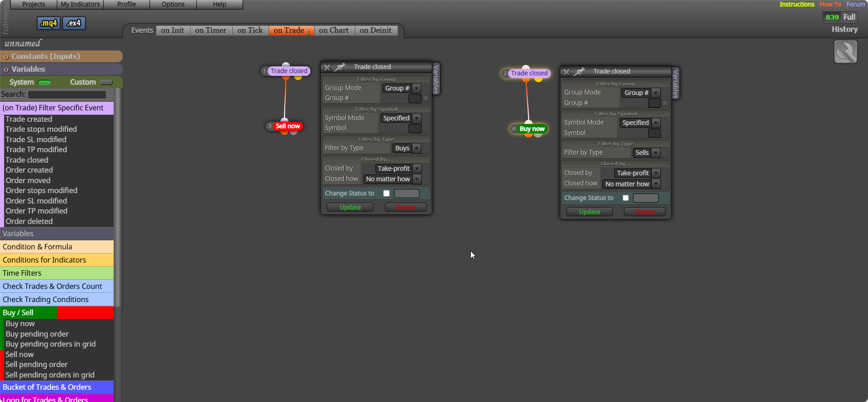The image size is (868, 402).
Task: Switch to the on Chart events tab
Action: [334, 30]
